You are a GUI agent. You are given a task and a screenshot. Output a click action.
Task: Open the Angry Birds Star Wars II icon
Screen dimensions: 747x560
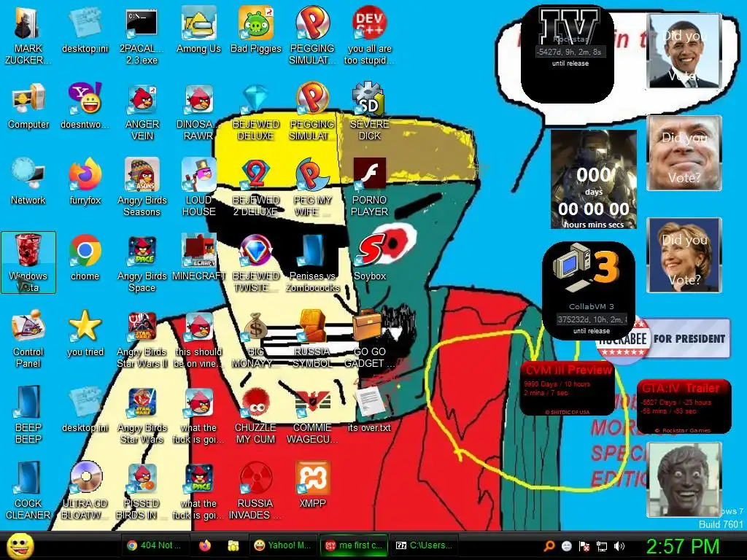pyautogui.click(x=142, y=339)
